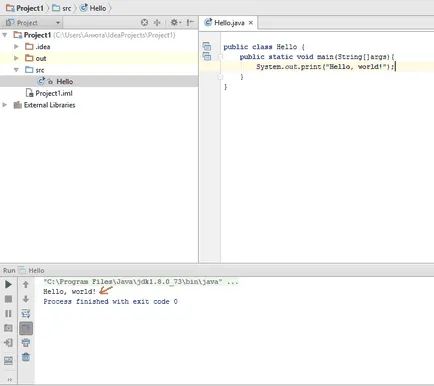Pause the program output

(x=8, y=314)
